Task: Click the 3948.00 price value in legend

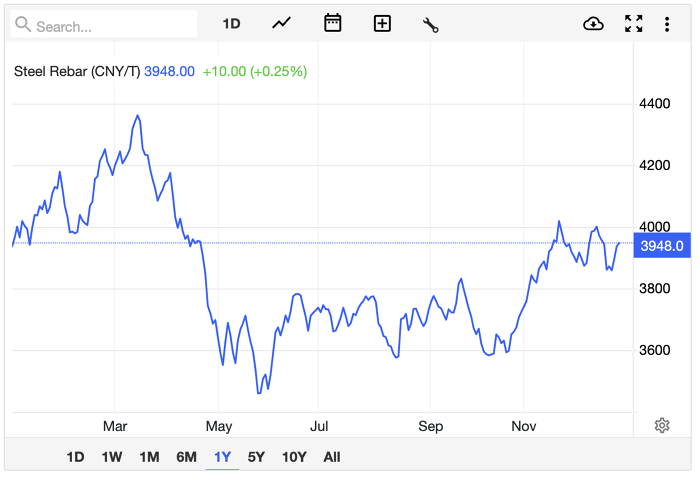Action: click(169, 71)
